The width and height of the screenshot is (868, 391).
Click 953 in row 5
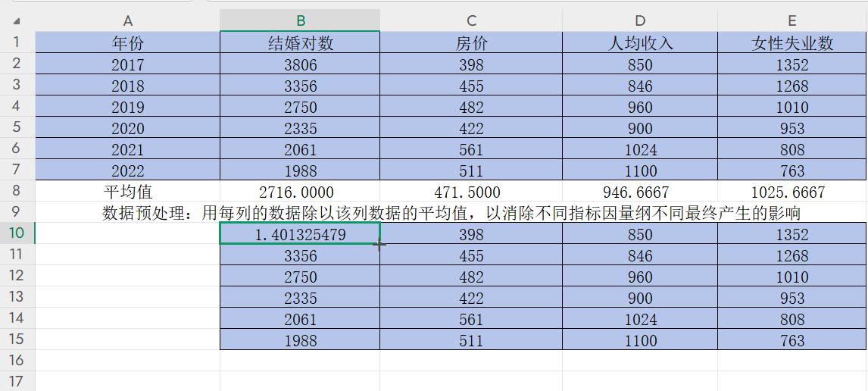tap(792, 128)
